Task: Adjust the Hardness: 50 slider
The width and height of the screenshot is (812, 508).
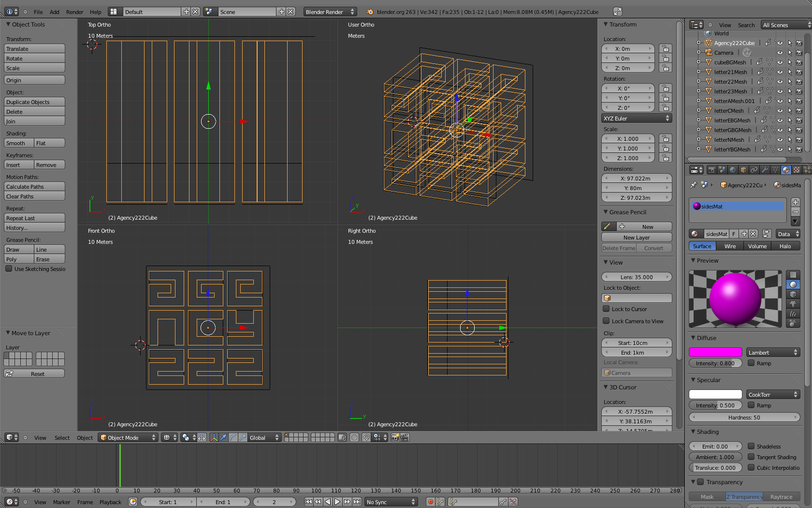Action: point(744,418)
